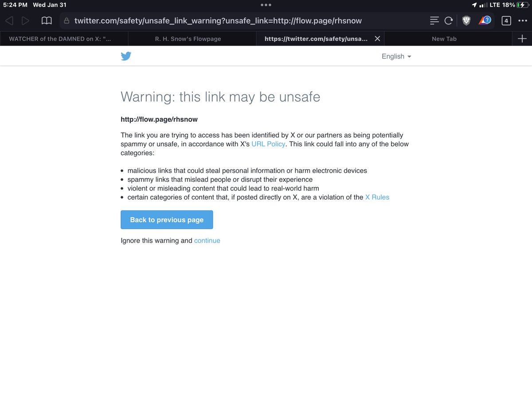Tap the Wed Jan 31 date
This screenshot has width=532, height=399.
tap(50, 5)
